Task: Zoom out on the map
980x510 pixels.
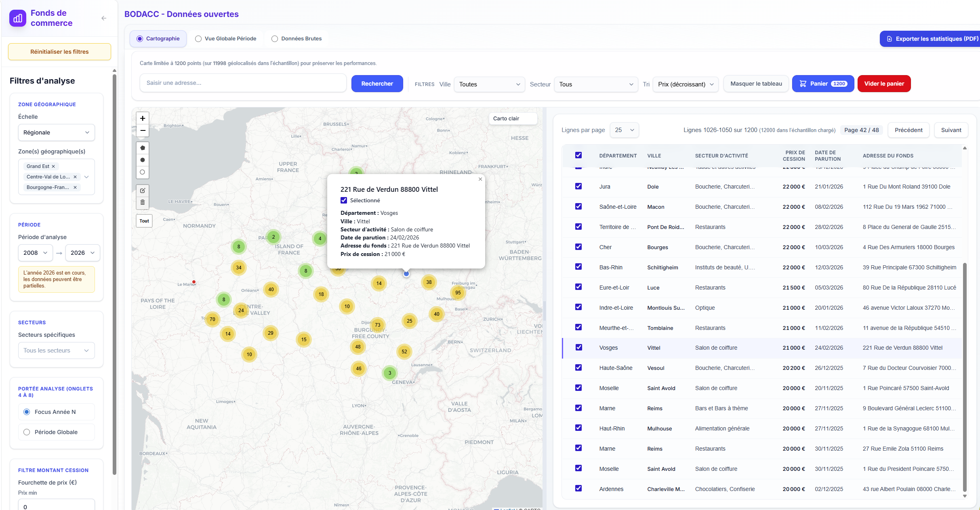Action: tap(143, 130)
